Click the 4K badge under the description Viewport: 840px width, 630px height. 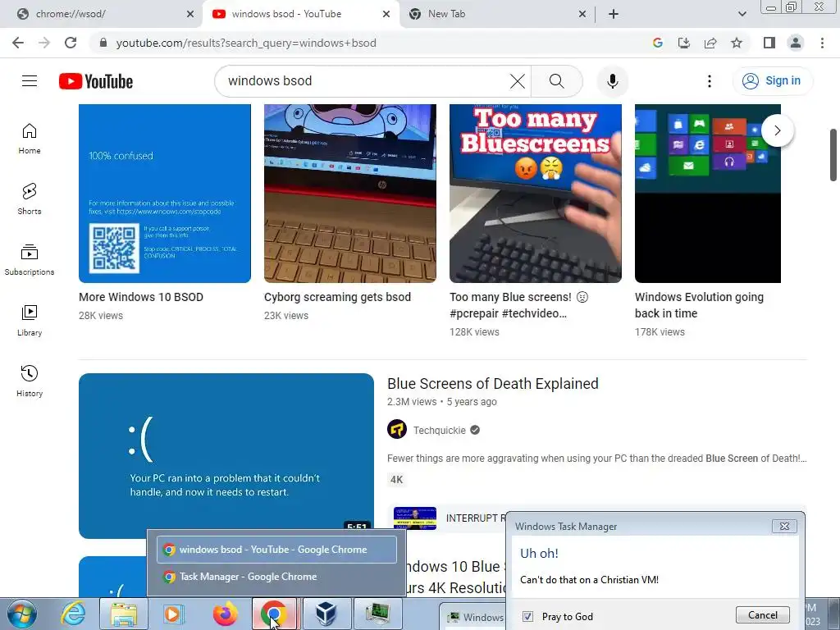pos(396,479)
